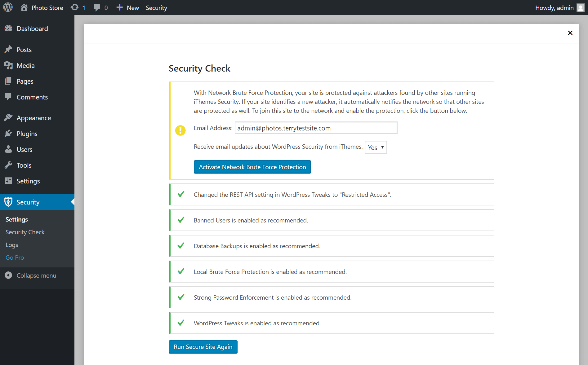Click the Security shield icon
This screenshot has height=365, width=588.
coord(8,202)
